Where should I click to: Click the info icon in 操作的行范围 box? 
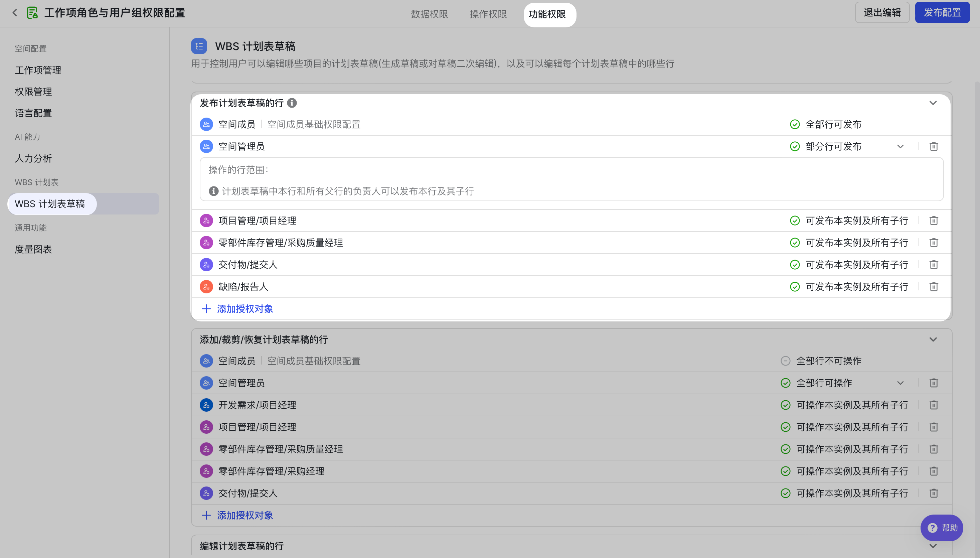point(214,191)
